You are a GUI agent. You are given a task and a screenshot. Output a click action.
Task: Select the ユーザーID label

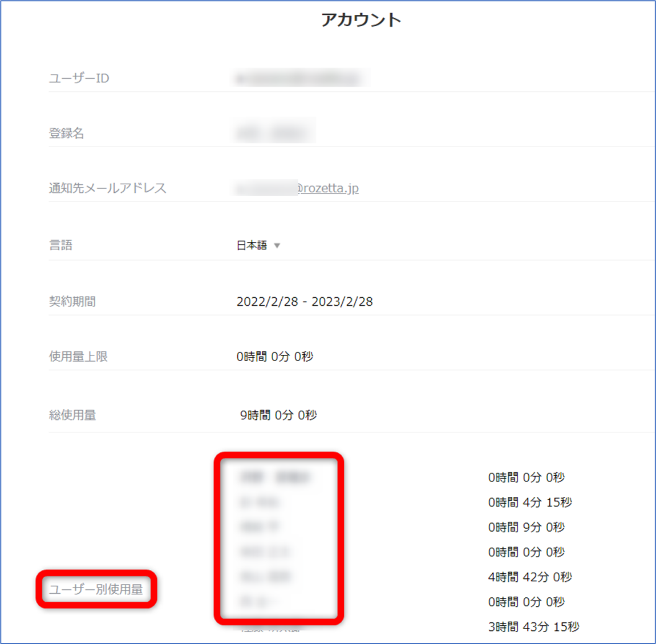click(79, 78)
